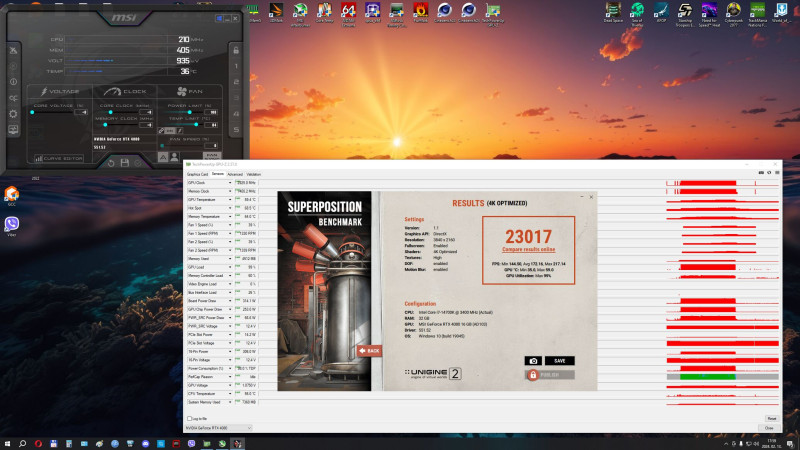Open the GPU Temperature sensor dropdown
The height and width of the screenshot is (450, 800).
point(230,200)
